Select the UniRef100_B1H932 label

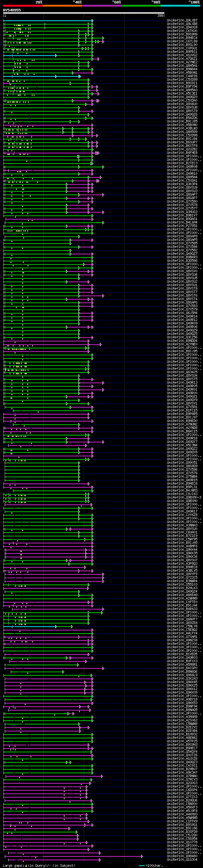182,734
